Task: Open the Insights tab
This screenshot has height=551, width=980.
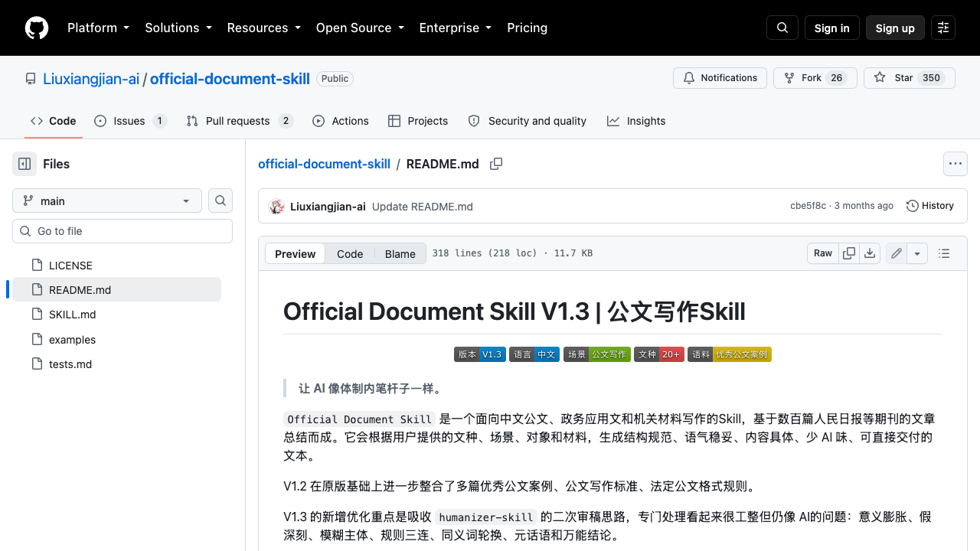Action: coord(636,121)
